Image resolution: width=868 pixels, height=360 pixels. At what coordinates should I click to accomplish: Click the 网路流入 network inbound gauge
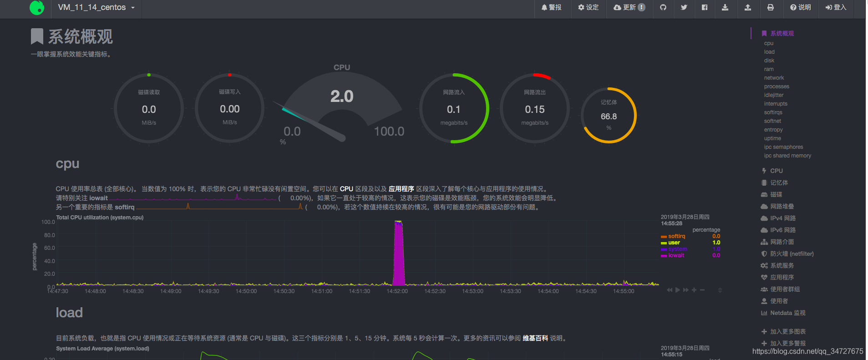click(454, 108)
